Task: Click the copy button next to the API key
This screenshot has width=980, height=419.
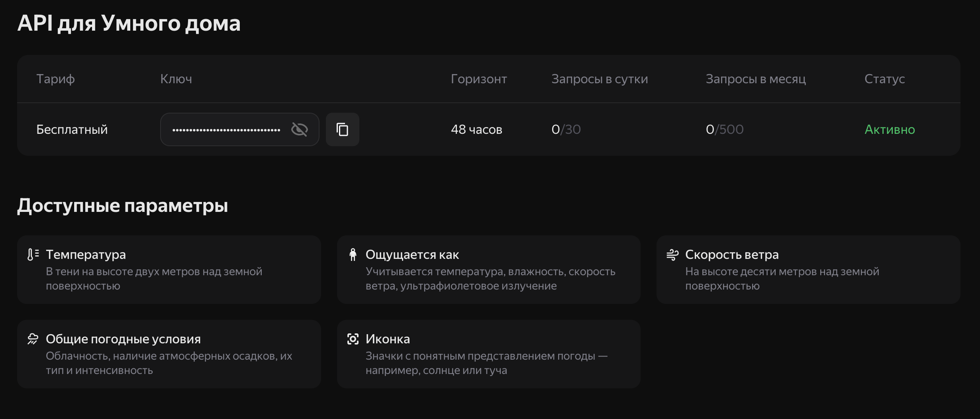Action: (342, 129)
